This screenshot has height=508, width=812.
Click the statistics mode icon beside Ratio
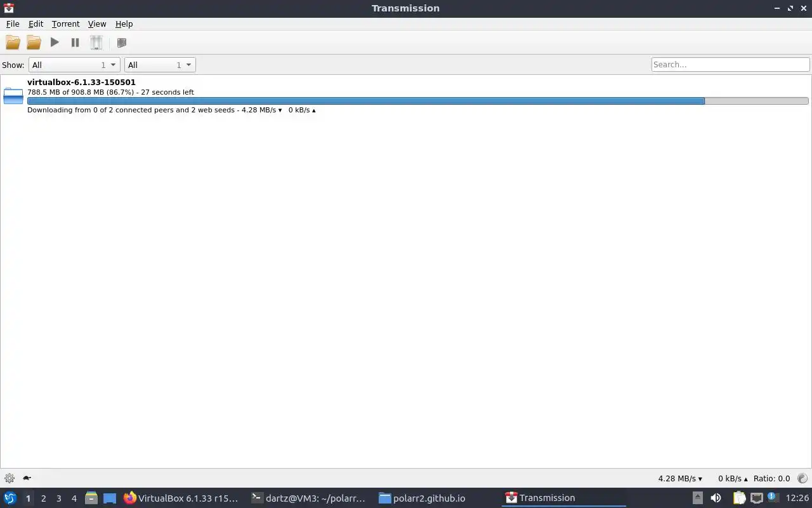click(x=802, y=478)
